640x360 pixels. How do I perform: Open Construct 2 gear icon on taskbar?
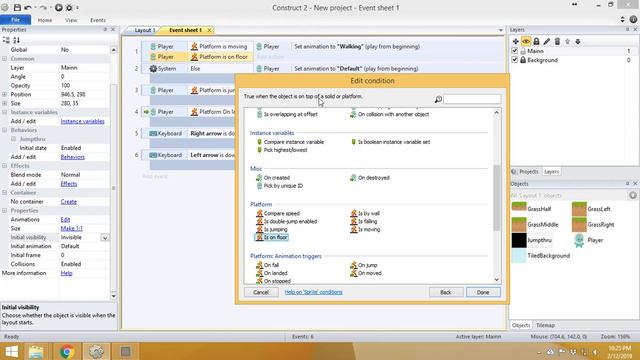(x=96, y=351)
